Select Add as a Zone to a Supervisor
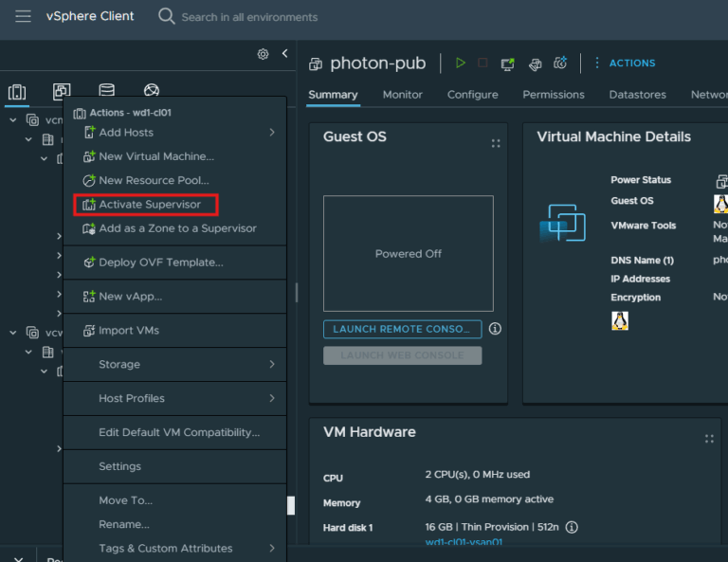728x562 pixels. [x=174, y=228]
